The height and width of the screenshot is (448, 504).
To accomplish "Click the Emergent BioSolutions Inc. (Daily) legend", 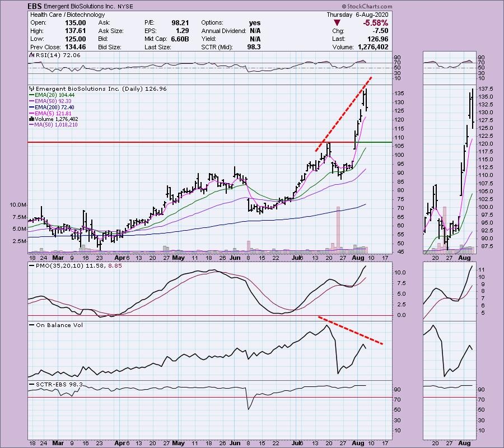I will 98,88.
